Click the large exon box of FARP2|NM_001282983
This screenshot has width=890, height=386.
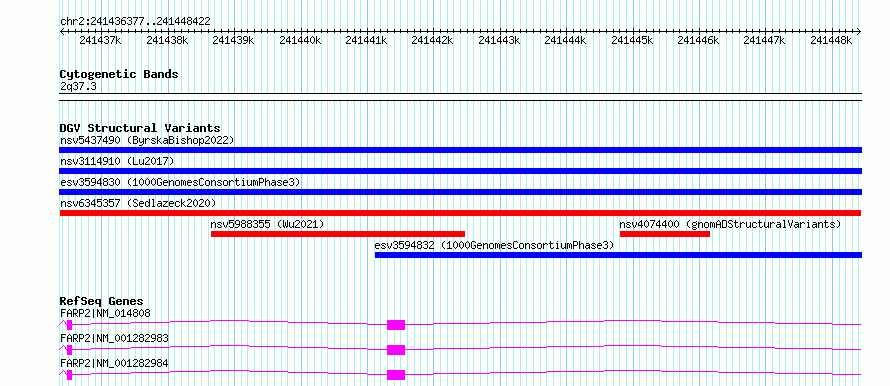tap(396, 350)
